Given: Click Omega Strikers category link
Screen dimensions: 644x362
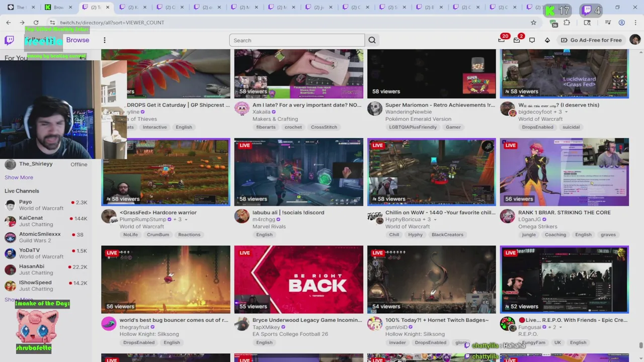Looking at the screenshot, I should [x=537, y=227].
